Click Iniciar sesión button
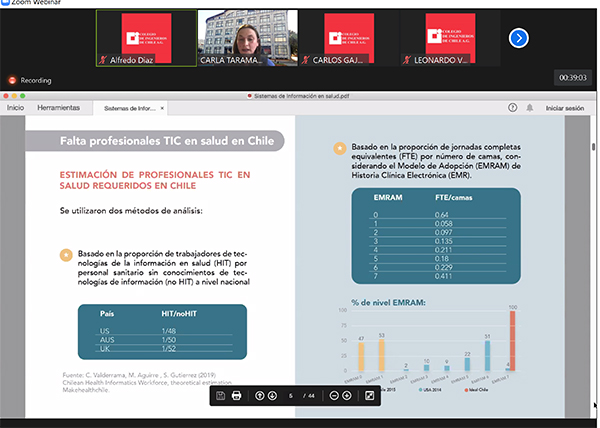600x428 pixels. click(x=564, y=107)
